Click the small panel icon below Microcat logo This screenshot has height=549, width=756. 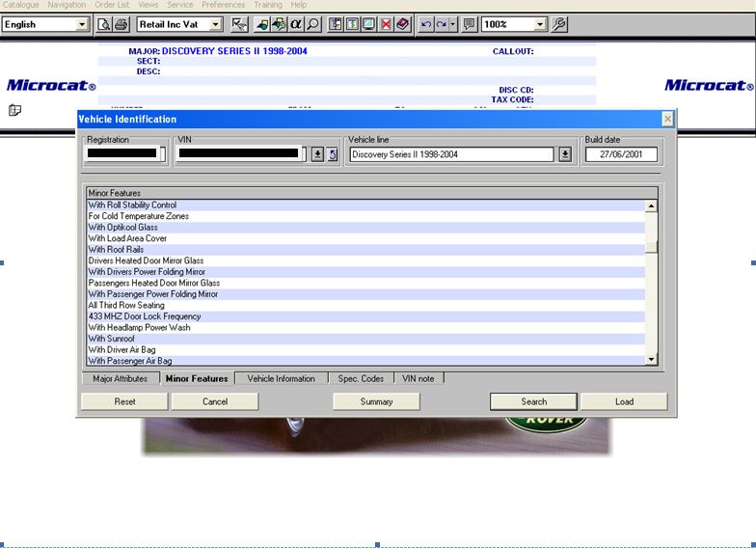point(15,110)
